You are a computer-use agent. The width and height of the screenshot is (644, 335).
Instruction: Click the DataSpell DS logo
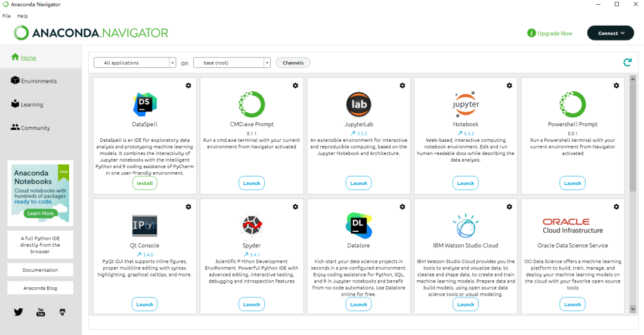pos(144,104)
